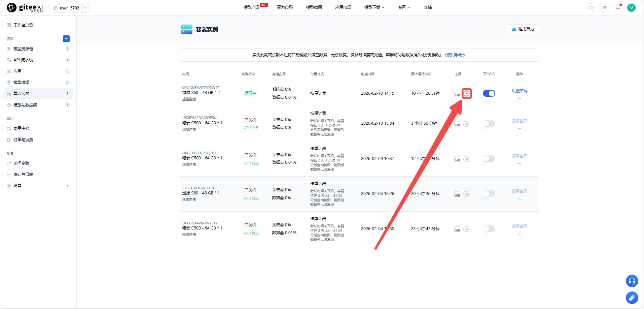This screenshot has height=309, width=644.
Task: Open lab tool for DWXFBA4WRJINYS1Y instance
Action: (466, 229)
